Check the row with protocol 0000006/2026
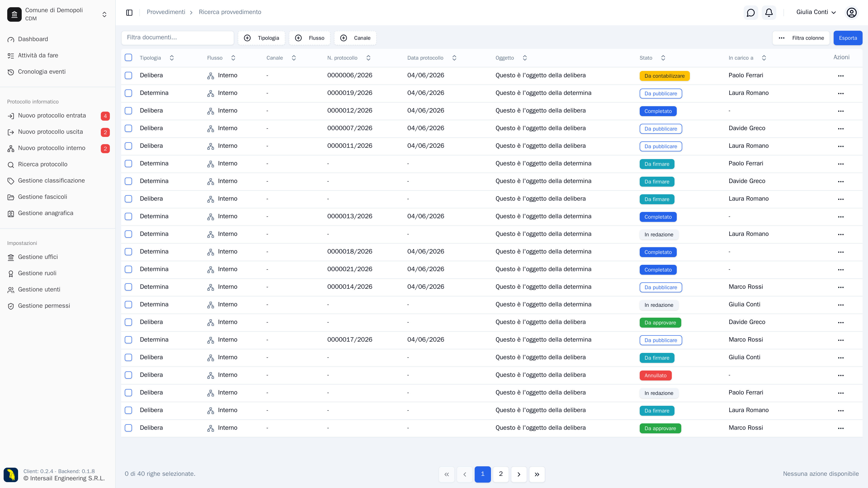Viewport: 868px width, 488px height. point(128,75)
